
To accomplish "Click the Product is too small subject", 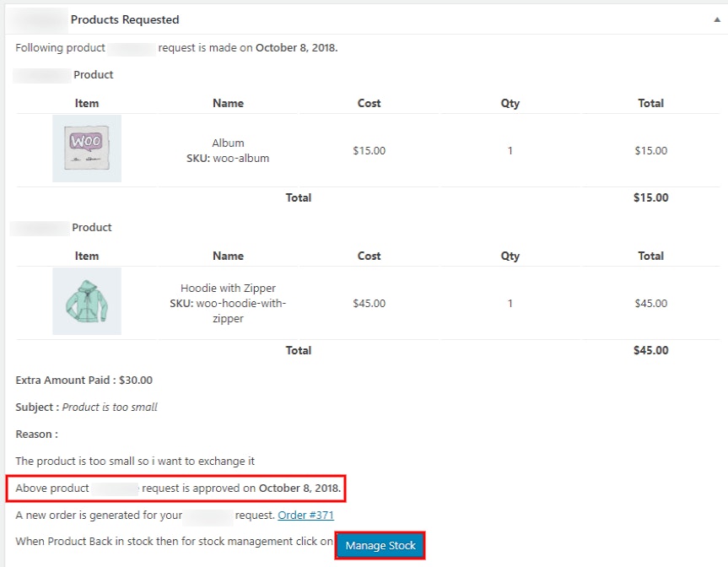I will click(x=110, y=408).
